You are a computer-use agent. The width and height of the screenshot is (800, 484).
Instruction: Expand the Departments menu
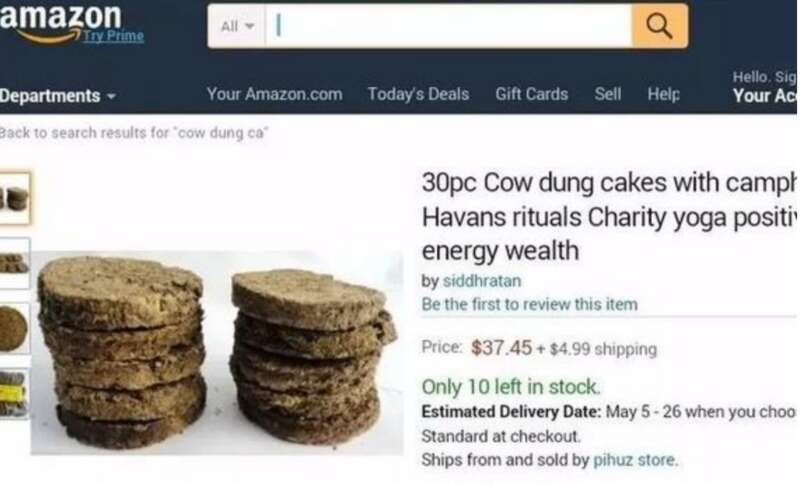point(58,96)
